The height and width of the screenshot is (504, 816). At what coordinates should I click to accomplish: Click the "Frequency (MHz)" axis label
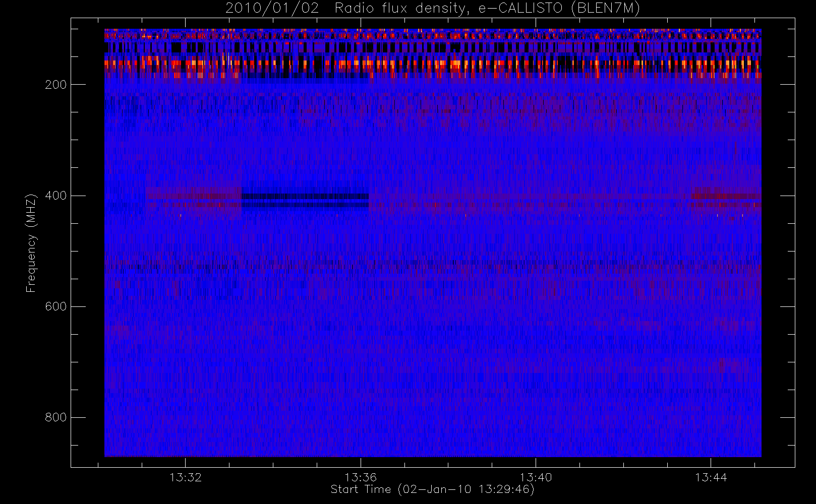tap(31, 243)
